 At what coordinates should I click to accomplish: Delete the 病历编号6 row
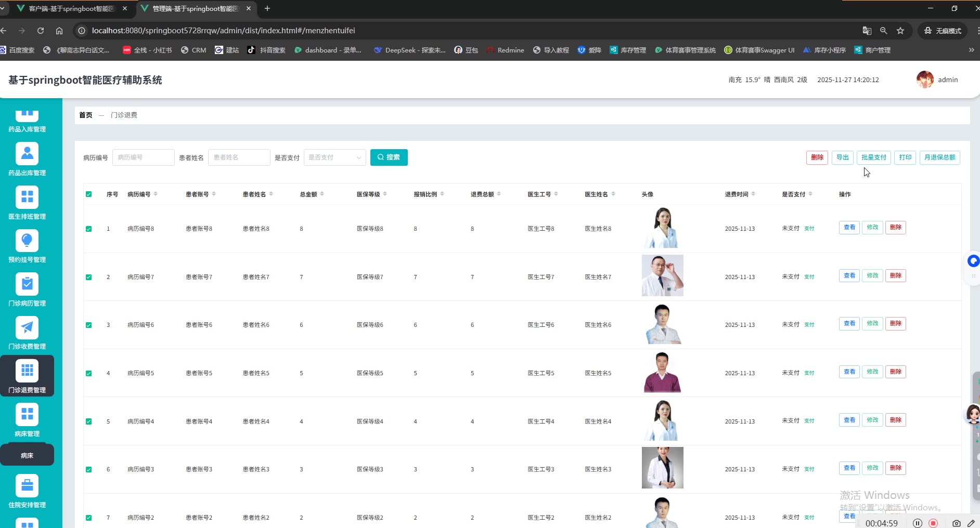point(896,324)
